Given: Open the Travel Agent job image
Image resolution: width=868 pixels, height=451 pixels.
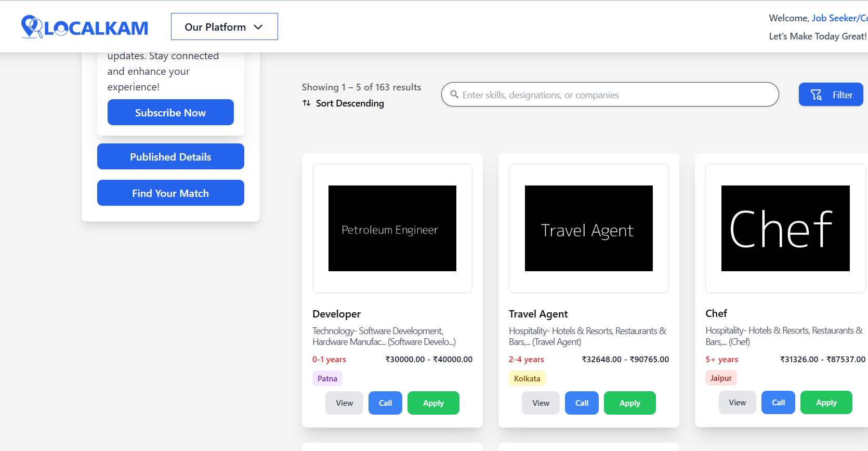Looking at the screenshot, I should pos(588,228).
